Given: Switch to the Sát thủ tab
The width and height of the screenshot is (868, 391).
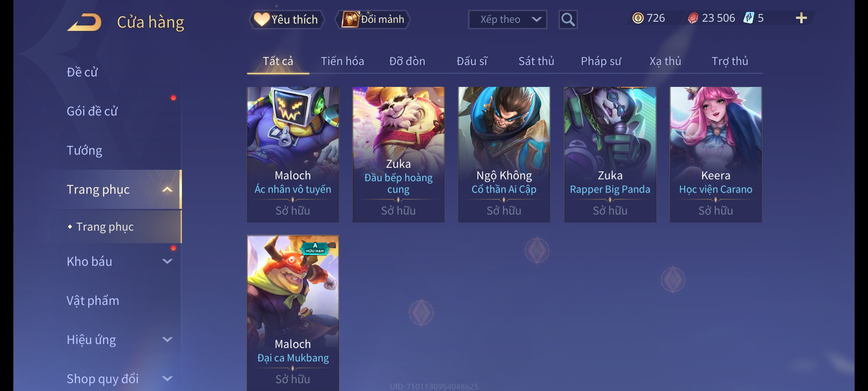Looking at the screenshot, I should coord(536,61).
